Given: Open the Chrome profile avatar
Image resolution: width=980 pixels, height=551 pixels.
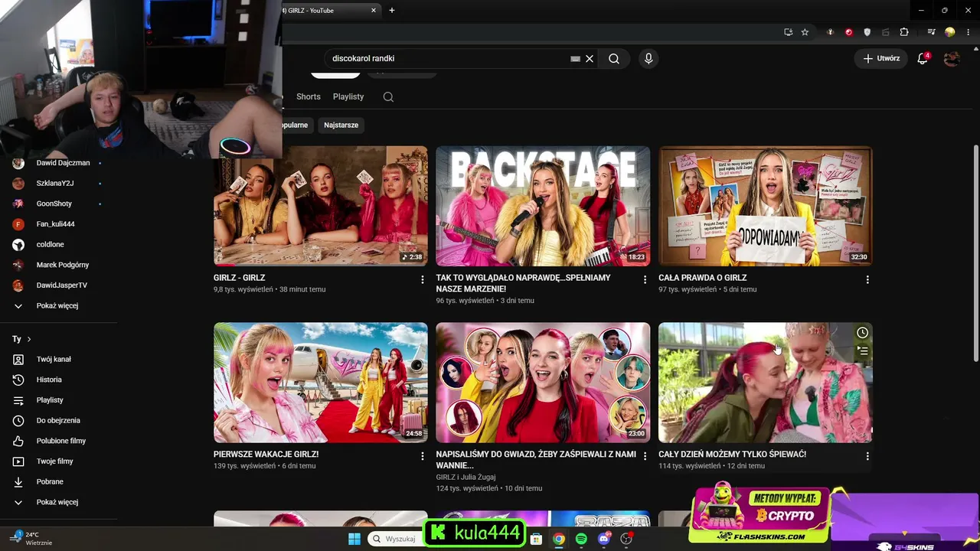Looking at the screenshot, I should pos(949,32).
